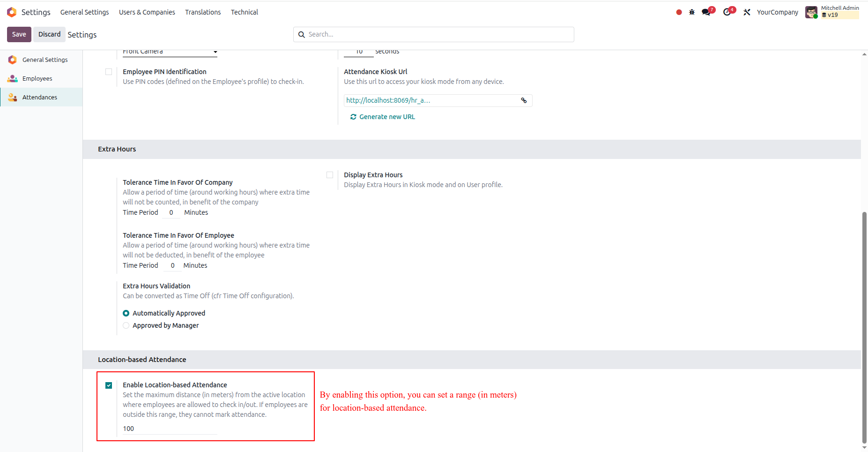868x452 pixels.
Task: Go to Employees settings tab
Action: (41, 78)
